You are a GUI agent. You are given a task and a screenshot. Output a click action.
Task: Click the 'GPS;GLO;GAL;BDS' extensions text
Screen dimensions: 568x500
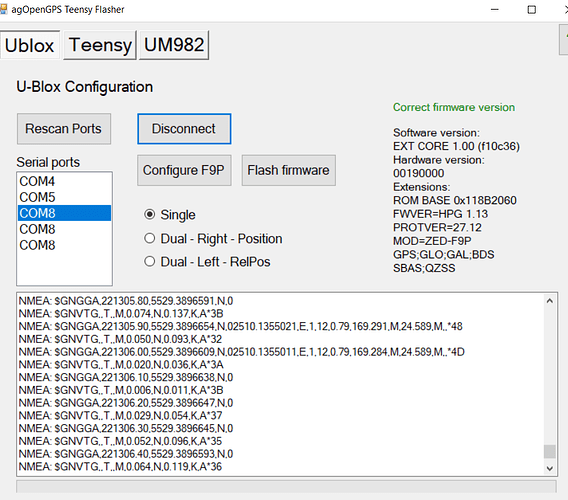444,254
